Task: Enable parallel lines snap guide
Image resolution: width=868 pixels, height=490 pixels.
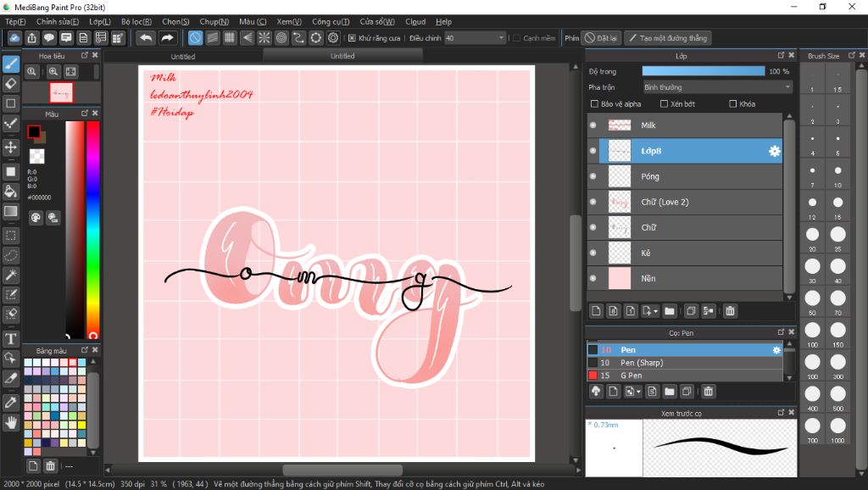Action: point(213,37)
